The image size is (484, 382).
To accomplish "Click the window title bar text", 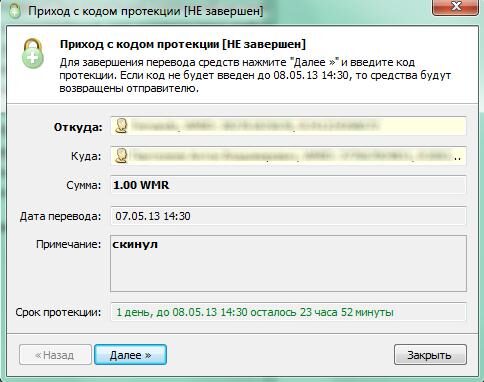I will pyautogui.click(x=146, y=11).
